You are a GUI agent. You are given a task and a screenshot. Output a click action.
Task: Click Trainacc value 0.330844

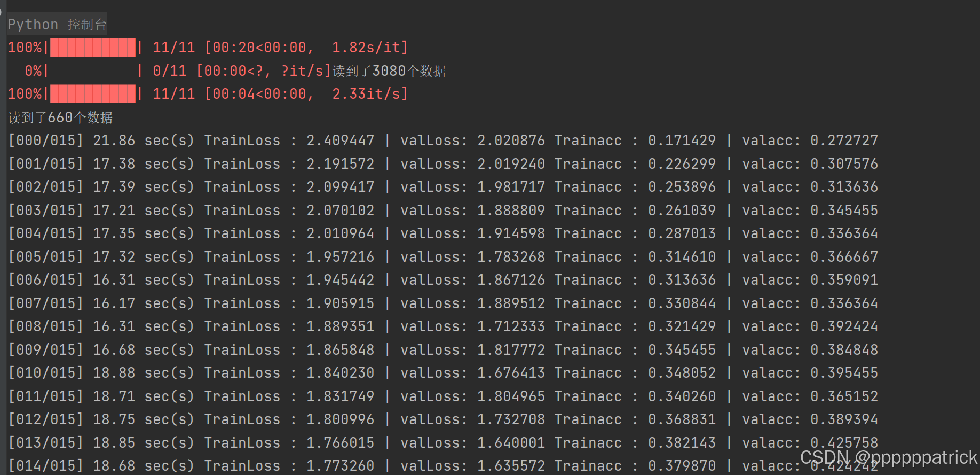(x=682, y=303)
